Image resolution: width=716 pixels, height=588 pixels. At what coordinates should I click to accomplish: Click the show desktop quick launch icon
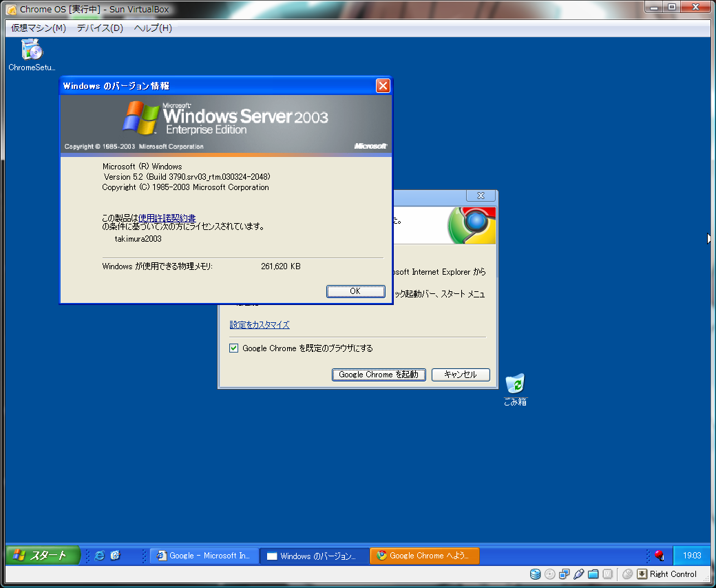(x=116, y=556)
